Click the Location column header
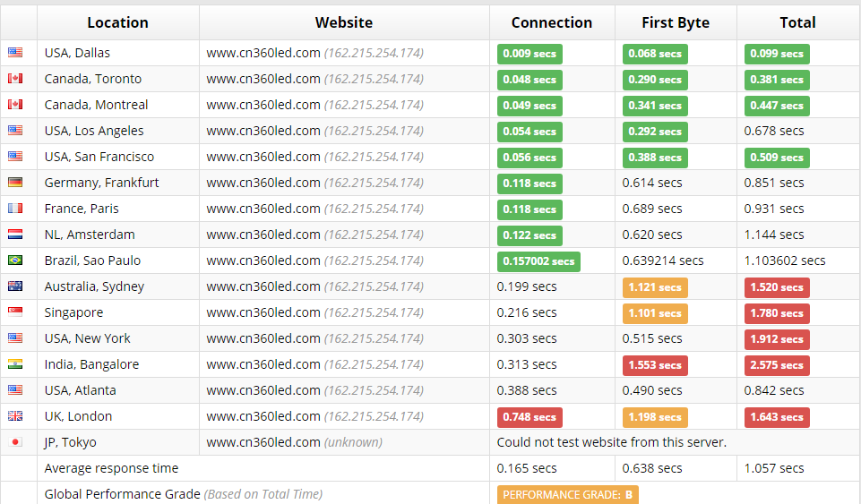Image resolution: width=861 pixels, height=504 pixels. (x=117, y=22)
